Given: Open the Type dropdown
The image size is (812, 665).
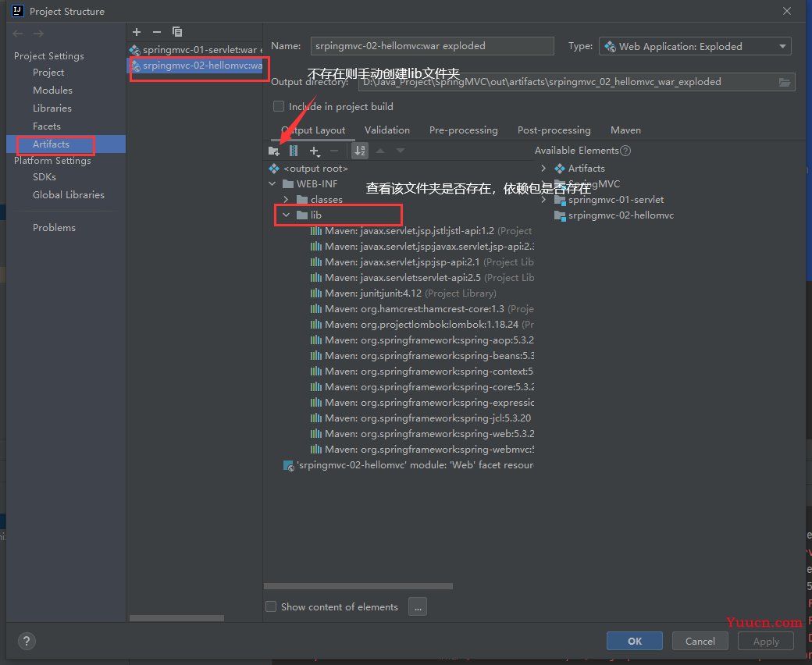Looking at the screenshot, I should [695, 47].
